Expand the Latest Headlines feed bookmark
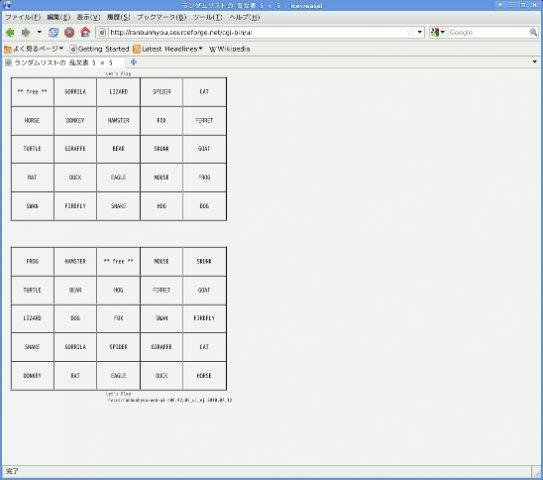Viewport: 543px width, 480px height. [168, 49]
